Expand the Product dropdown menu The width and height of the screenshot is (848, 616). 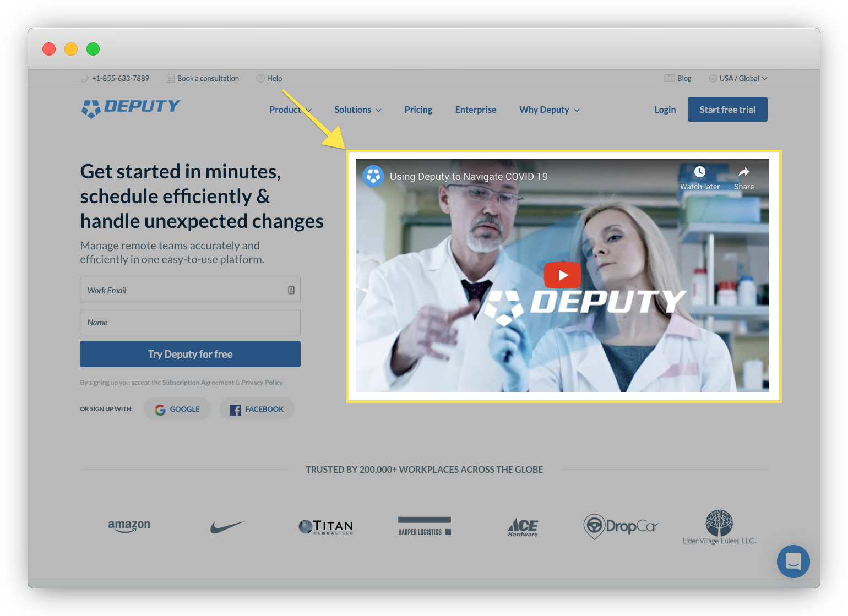[290, 110]
